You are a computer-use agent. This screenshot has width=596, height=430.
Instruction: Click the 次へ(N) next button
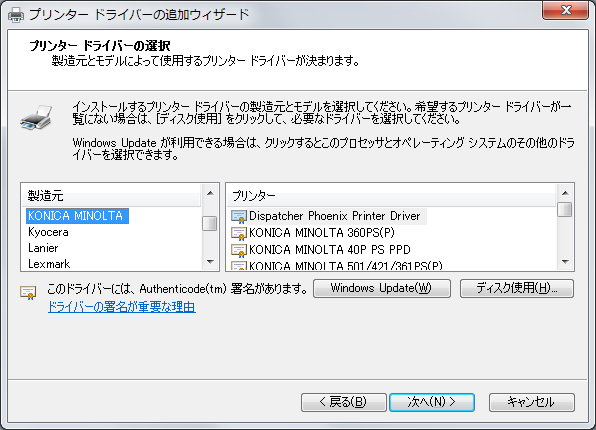pyautogui.click(x=432, y=402)
